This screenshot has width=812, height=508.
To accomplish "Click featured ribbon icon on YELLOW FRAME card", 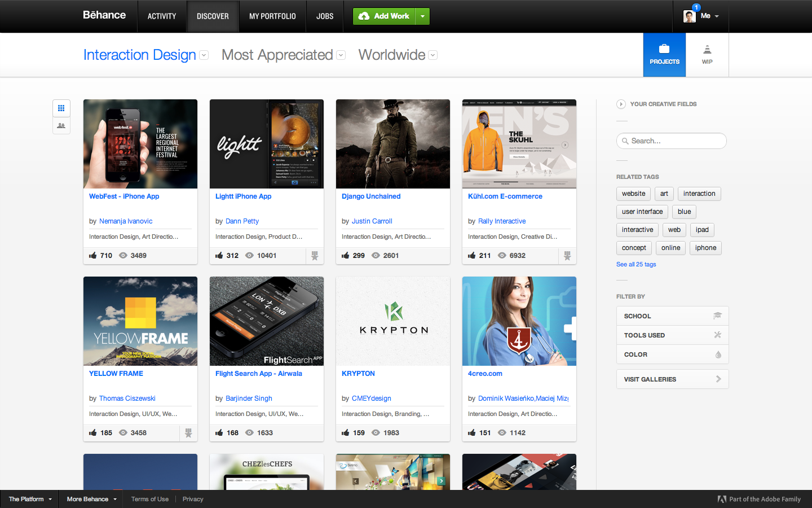I will tap(188, 433).
